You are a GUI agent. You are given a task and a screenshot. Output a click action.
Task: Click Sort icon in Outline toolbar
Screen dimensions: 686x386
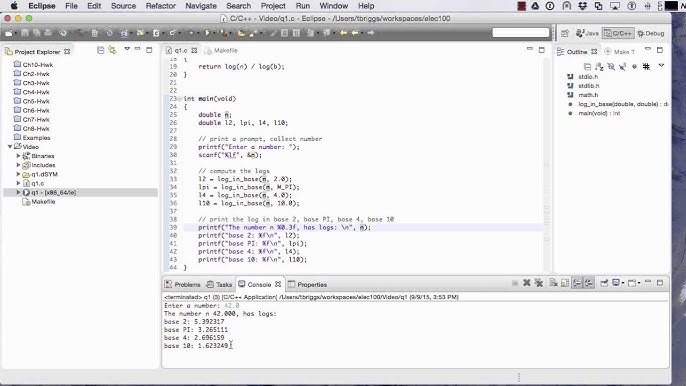pos(599,67)
